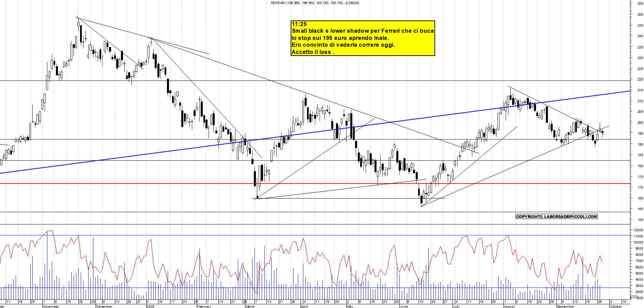Click the 210 price axis label
Image resolution: width=644 pixels, height=308 pixels.
(x=640, y=101)
